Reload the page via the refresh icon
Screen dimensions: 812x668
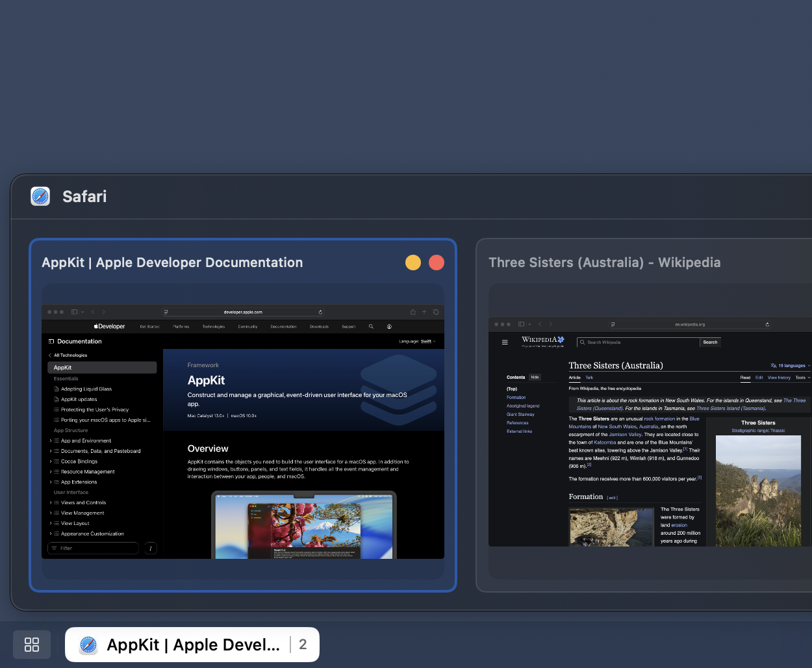click(320, 313)
